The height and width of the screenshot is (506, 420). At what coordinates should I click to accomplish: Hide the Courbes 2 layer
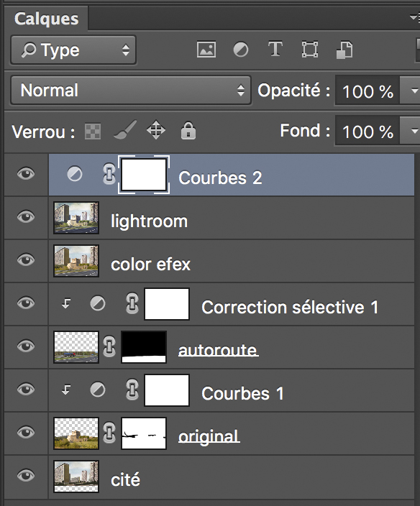[26, 174]
